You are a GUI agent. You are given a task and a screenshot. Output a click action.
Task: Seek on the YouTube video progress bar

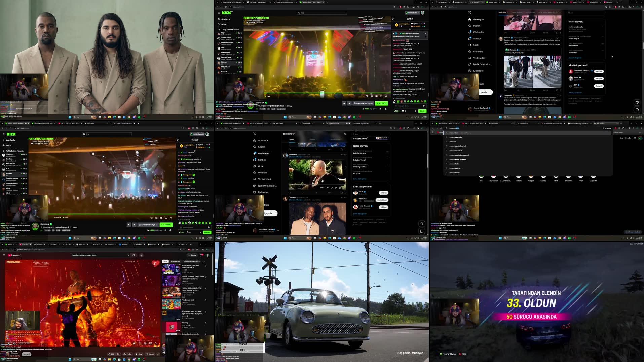pyautogui.click(x=83, y=340)
